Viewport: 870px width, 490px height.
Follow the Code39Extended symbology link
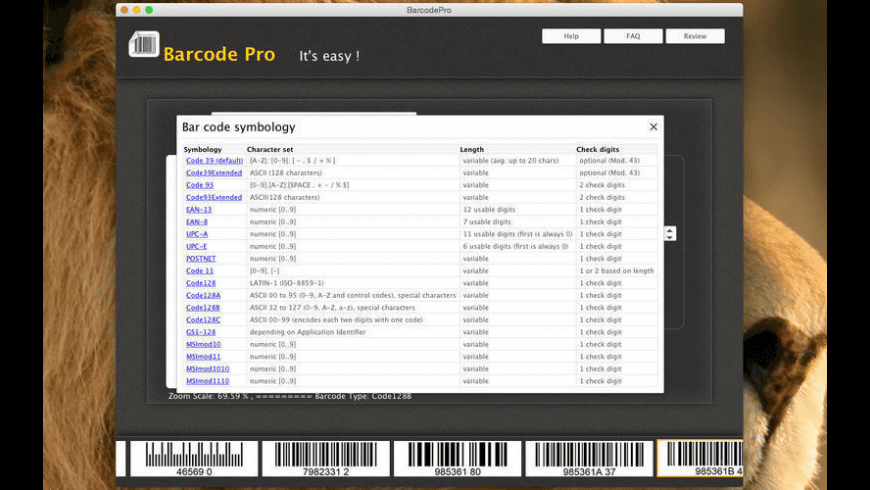click(x=213, y=173)
